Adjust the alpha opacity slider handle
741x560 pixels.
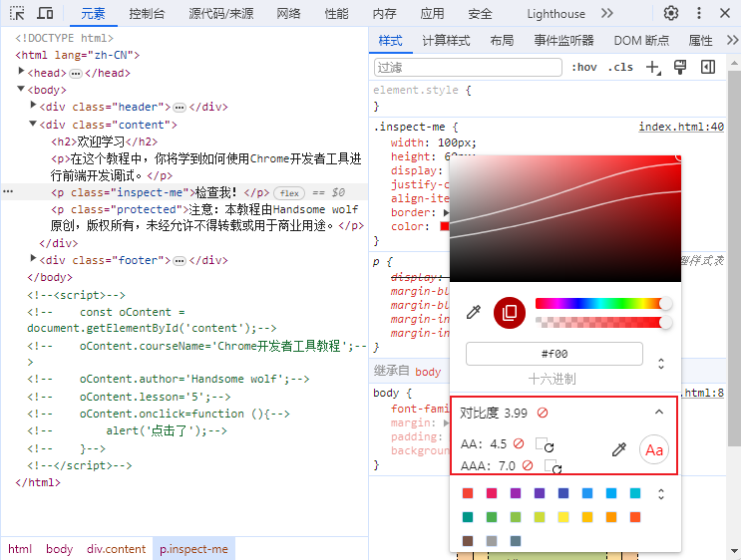pyautogui.click(x=665, y=323)
